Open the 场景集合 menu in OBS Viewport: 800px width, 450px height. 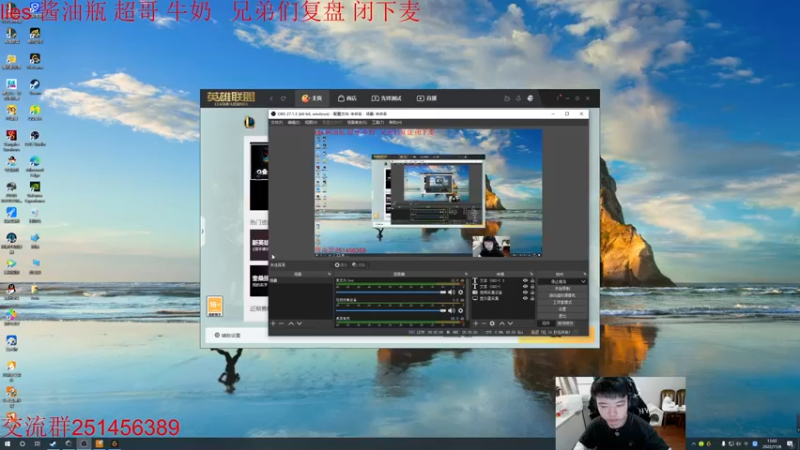pyautogui.click(x=357, y=122)
